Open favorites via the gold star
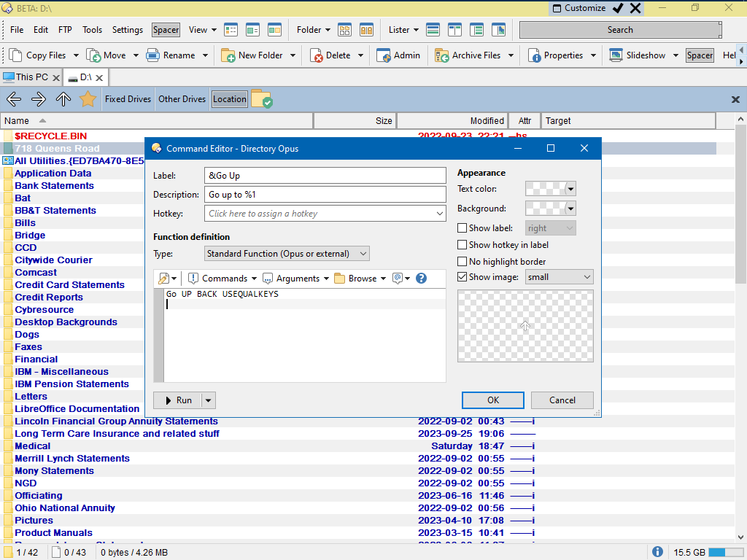 pyautogui.click(x=88, y=99)
